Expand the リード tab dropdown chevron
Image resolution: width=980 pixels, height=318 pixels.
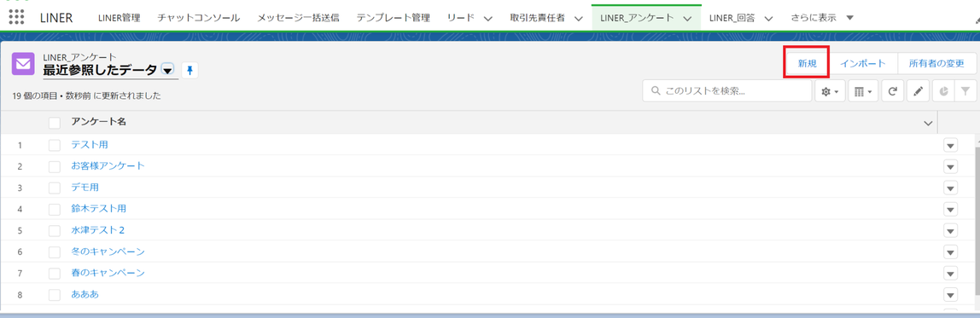point(488,18)
